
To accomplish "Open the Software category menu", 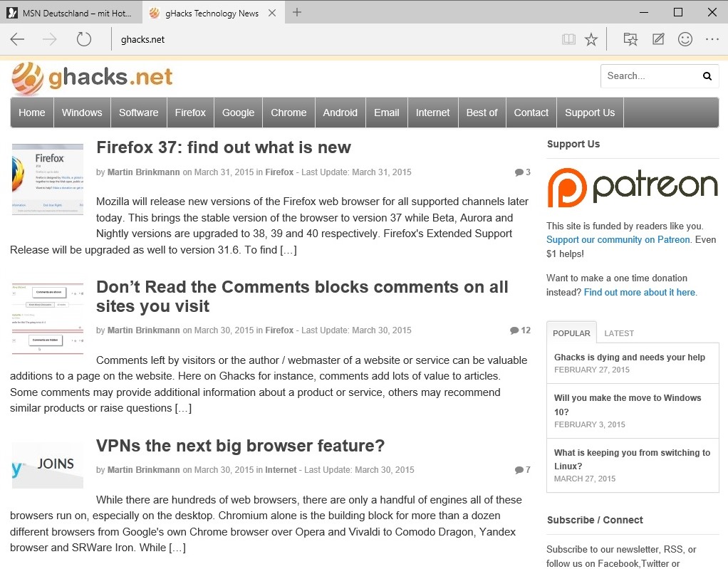I will [x=139, y=113].
